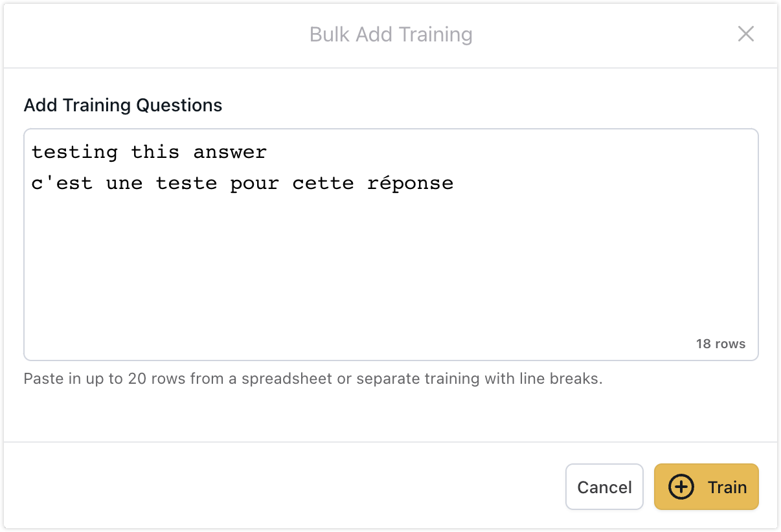Place cursor on the word 'une'
This screenshot has height=532, width=781.
pos(124,184)
